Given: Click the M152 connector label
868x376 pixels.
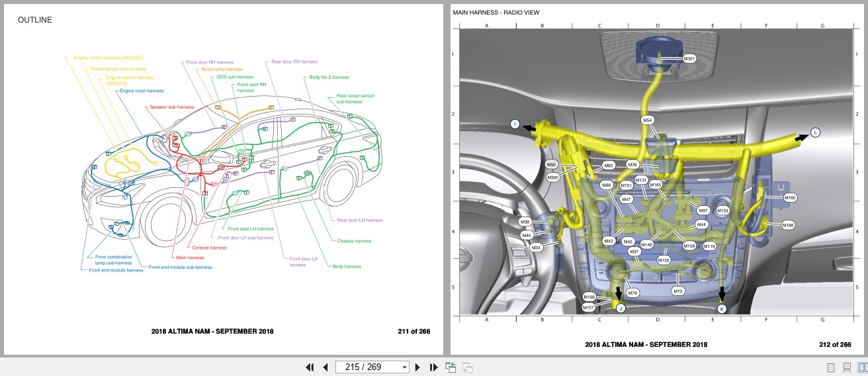Looking at the screenshot, I should [x=664, y=260].
